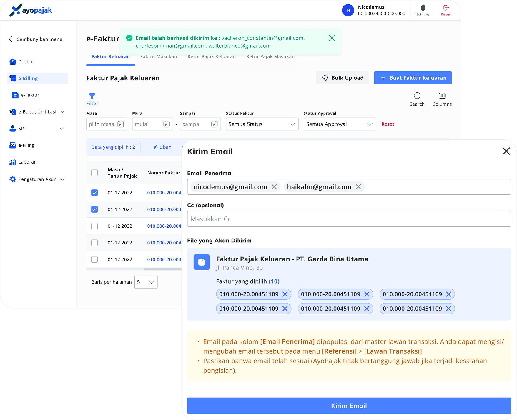Open the Columns icon

point(442,96)
